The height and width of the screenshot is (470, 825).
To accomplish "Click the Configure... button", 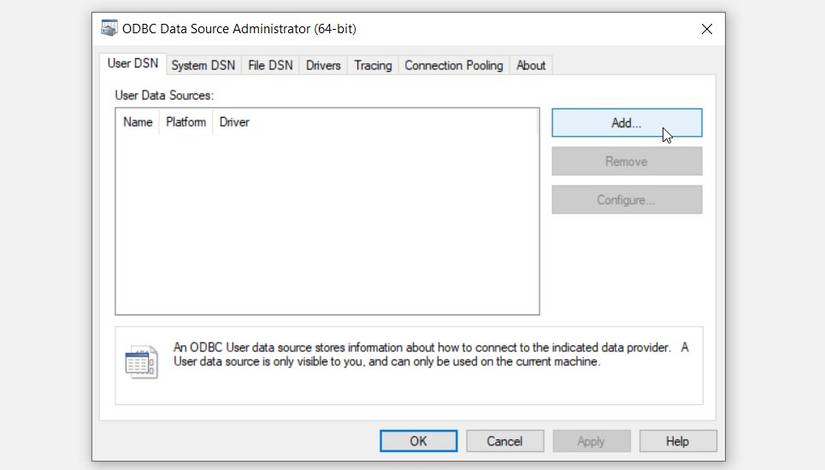I will click(x=626, y=199).
